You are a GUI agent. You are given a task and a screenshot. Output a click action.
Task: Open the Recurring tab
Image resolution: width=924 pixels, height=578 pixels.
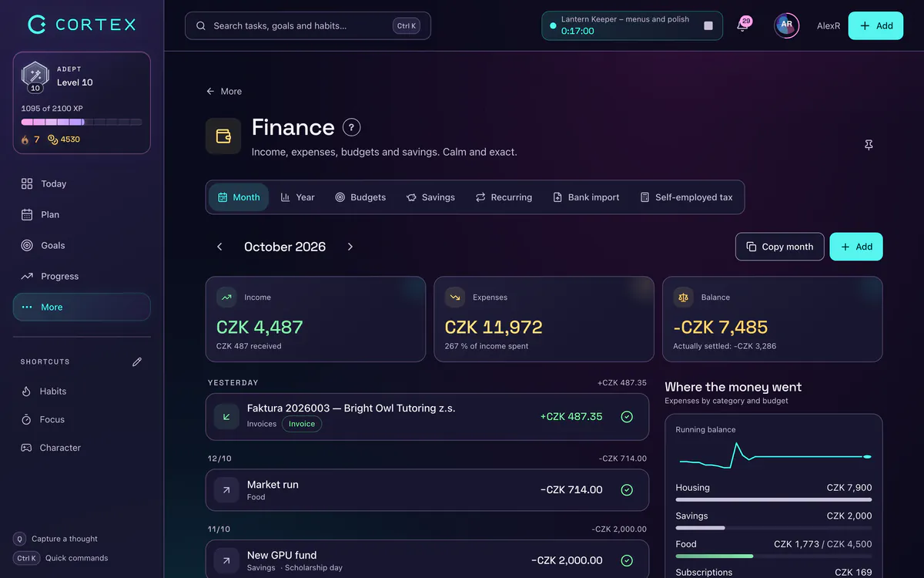[504, 197]
